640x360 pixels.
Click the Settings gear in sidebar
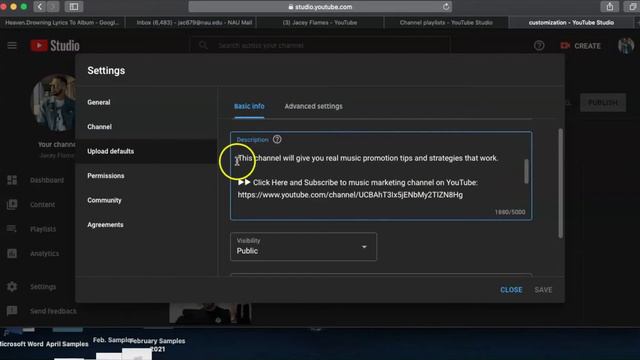click(x=12, y=287)
